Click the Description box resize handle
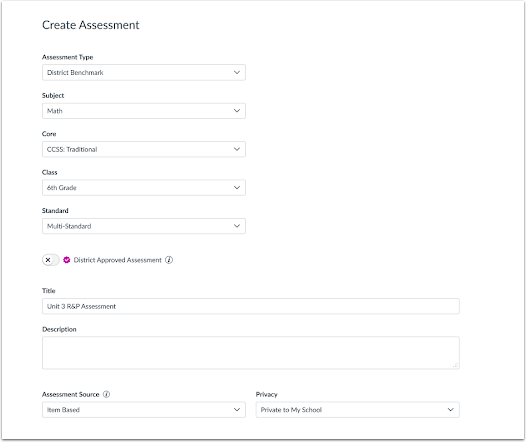Image resolution: width=526 pixels, height=442 pixels. 455,365
